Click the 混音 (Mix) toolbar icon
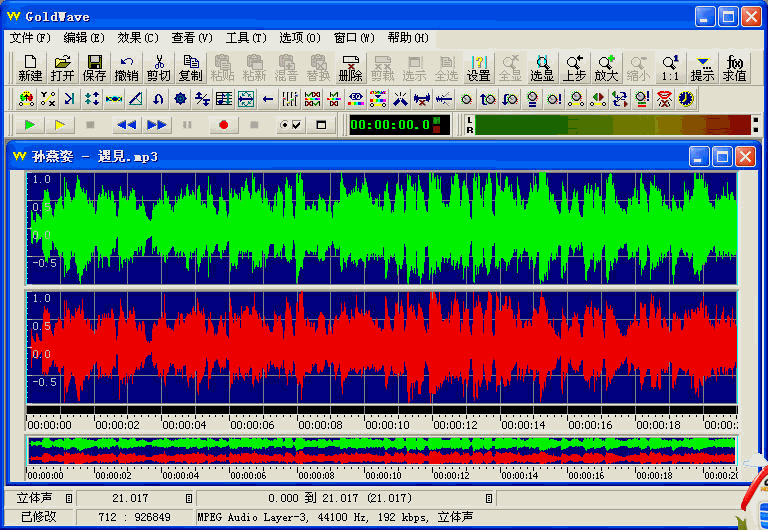Screen dimensions: 768x530 (x=287, y=68)
